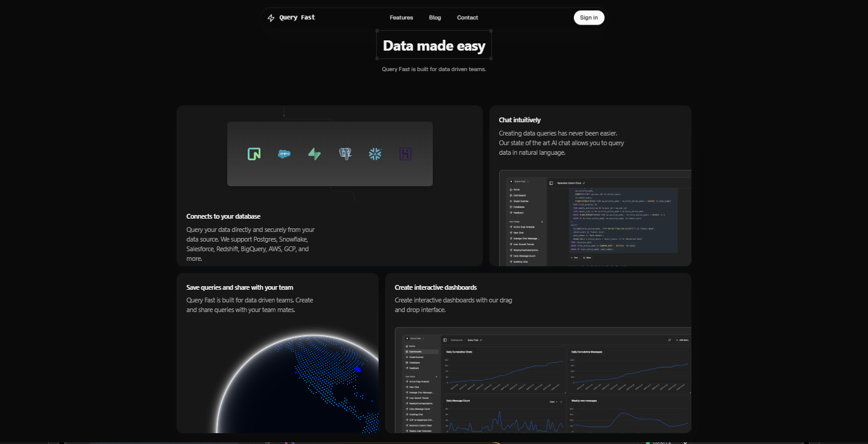Click the Query Fast brand name
Viewport: 868px width, 444px height.
[x=297, y=17]
